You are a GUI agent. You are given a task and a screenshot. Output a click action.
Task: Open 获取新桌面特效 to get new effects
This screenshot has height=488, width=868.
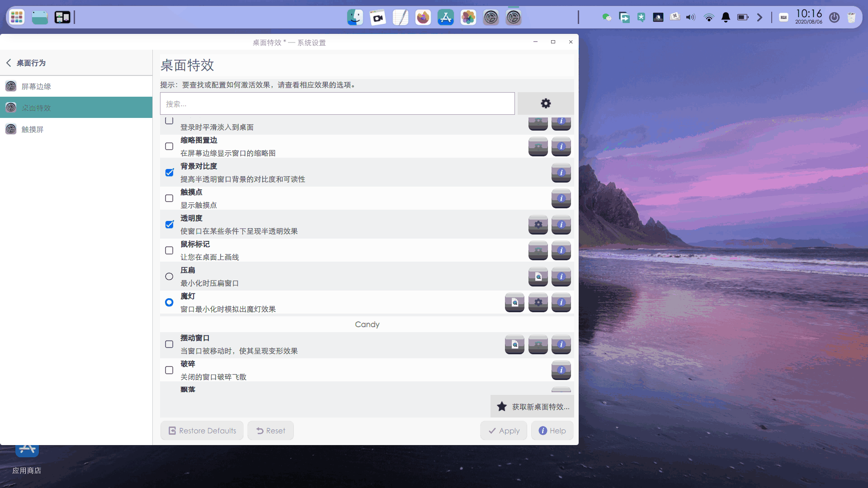click(532, 406)
